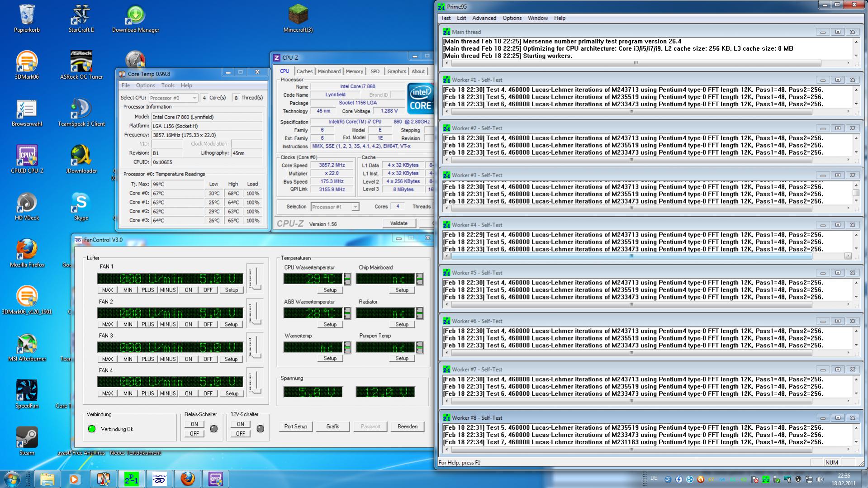Click the Worker #3 vertical scrollbar
This screenshot has width=868, height=488.
click(856, 194)
